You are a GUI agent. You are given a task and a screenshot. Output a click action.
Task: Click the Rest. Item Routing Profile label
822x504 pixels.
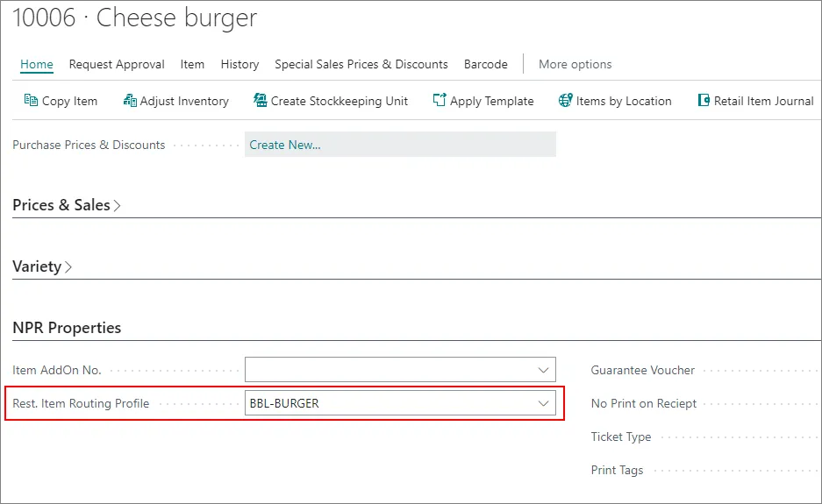click(x=81, y=404)
